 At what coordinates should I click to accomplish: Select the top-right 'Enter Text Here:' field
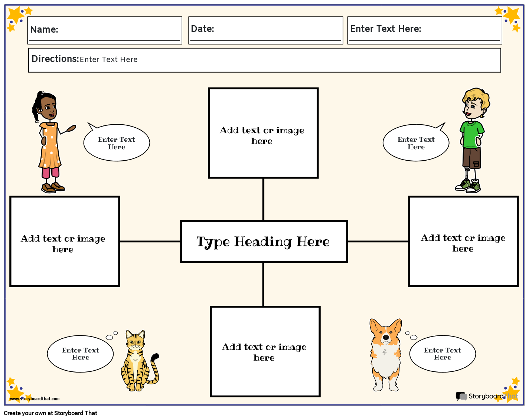(x=424, y=30)
